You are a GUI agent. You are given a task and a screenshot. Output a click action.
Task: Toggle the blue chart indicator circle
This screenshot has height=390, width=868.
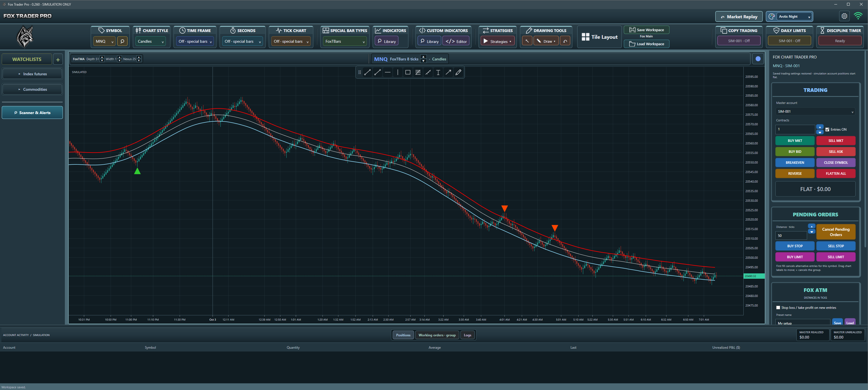[x=758, y=59]
